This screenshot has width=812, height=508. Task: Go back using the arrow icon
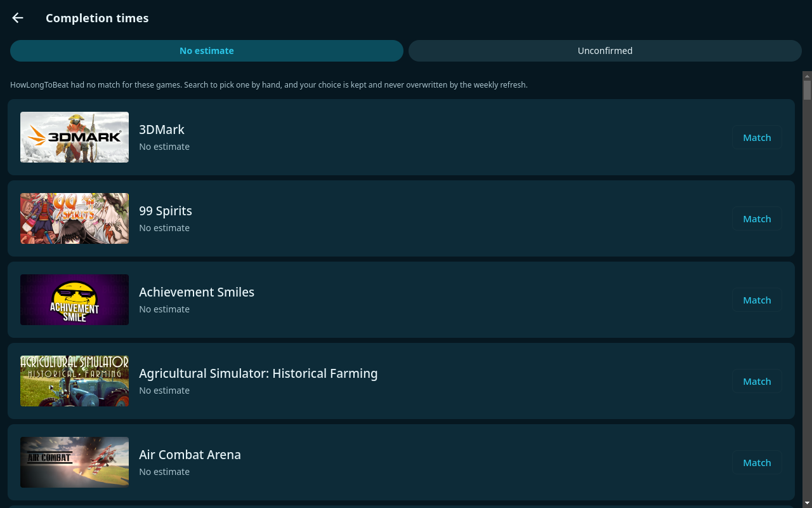click(x=18, y=18)
